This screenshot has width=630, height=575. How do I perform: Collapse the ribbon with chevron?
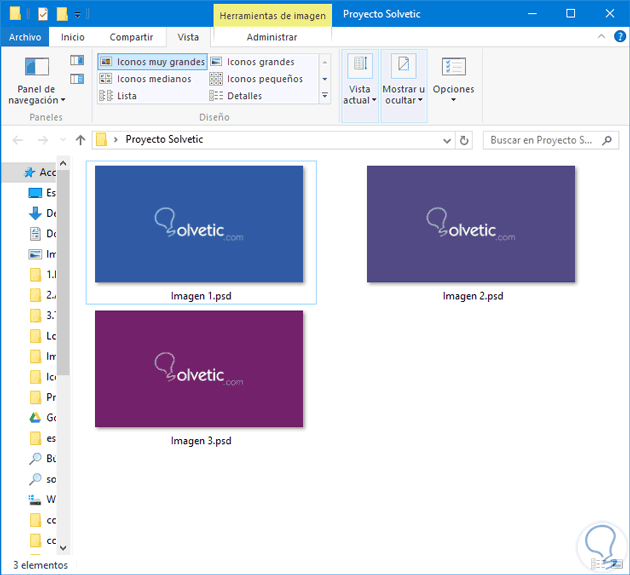pyautogui.click(x=601, y=37)
